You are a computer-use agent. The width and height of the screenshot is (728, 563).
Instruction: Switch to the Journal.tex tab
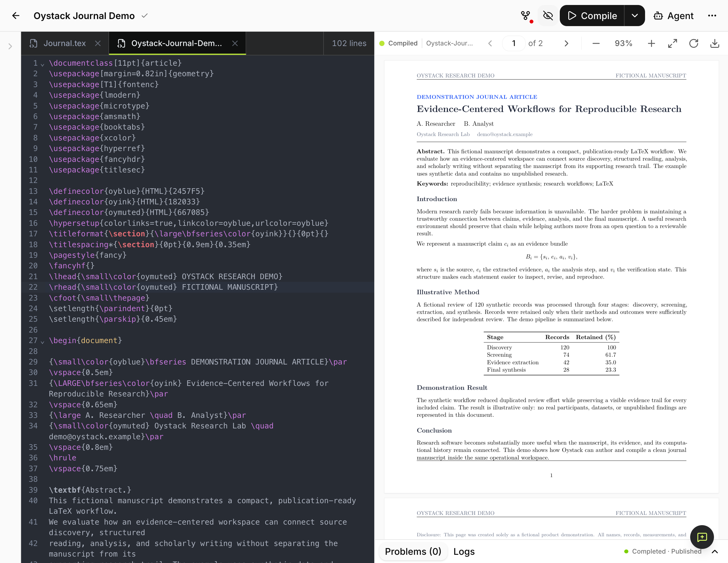65,43
